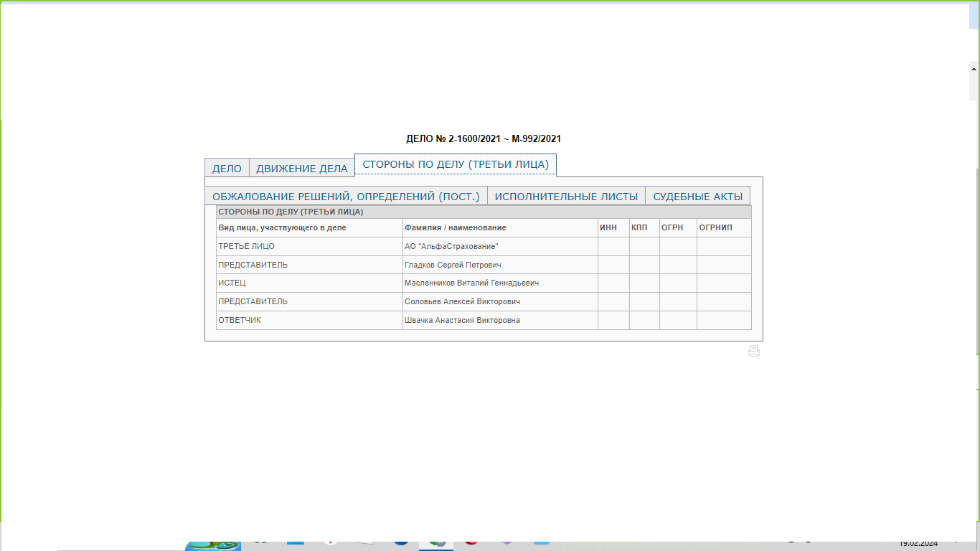The height and width of the screenshot is (551, 980).
Task: Click the АО "АльфаСтрахование" name cell
Action: pos(451,247)
